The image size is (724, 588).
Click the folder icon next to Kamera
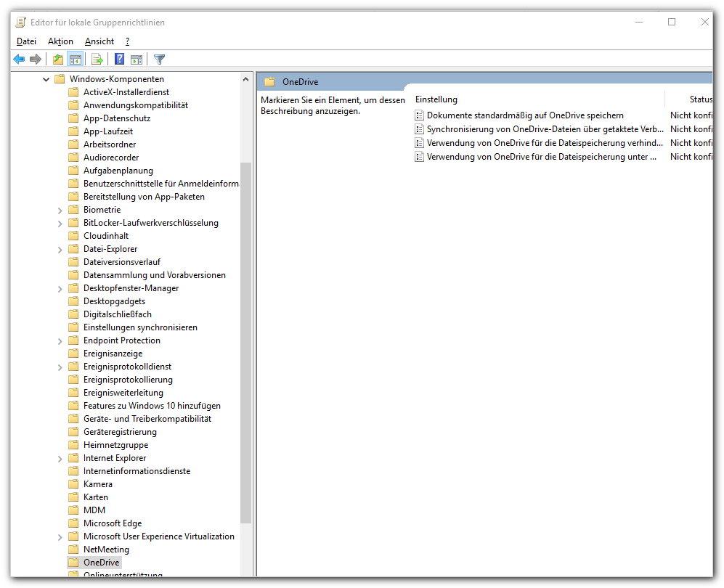[x=73, y=484]
